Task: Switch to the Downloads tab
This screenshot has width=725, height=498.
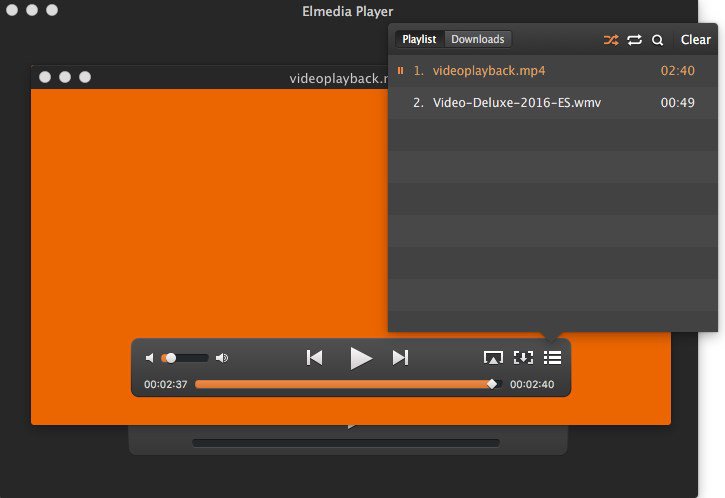Action: point(477,40)
